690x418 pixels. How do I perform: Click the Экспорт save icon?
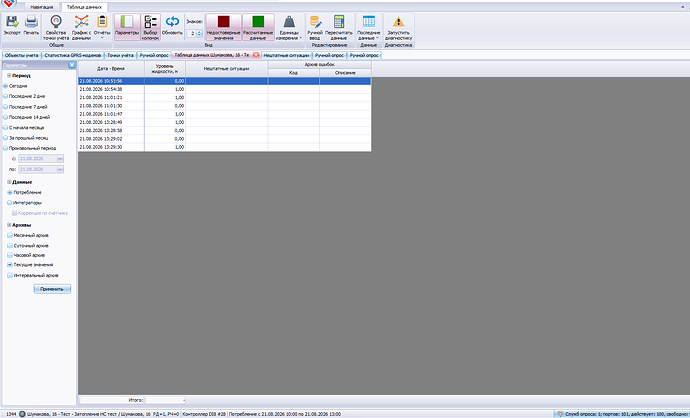tap(12, 22)
